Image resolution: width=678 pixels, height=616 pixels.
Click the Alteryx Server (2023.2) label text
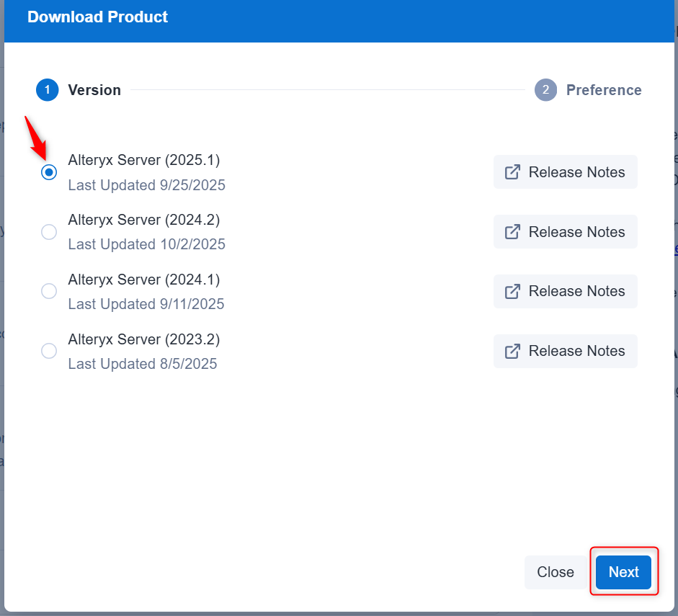pyautogui.click(x=144, y=339)
